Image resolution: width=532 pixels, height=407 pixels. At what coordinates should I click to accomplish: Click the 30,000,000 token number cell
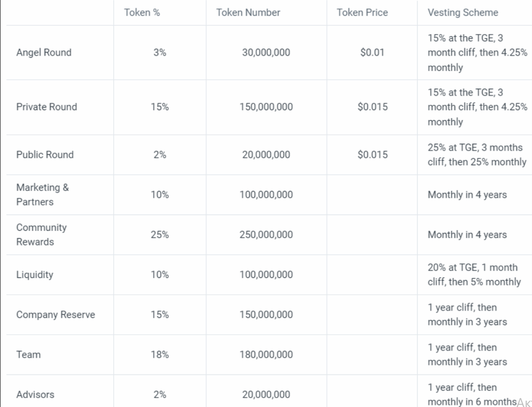266,52
